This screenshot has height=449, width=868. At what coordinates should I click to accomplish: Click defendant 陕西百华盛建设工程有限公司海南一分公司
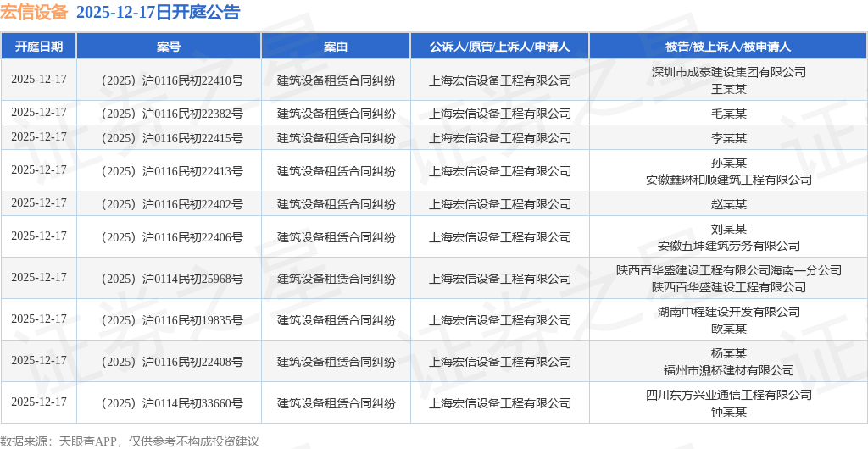(728, 270)
